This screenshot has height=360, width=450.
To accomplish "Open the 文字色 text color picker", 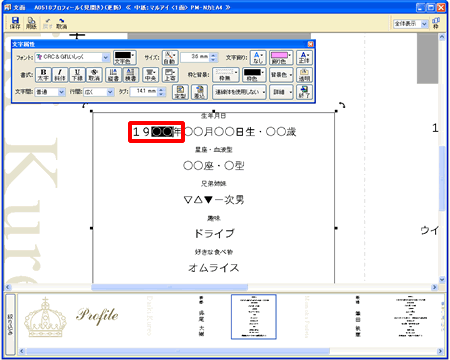I will 124,58.
